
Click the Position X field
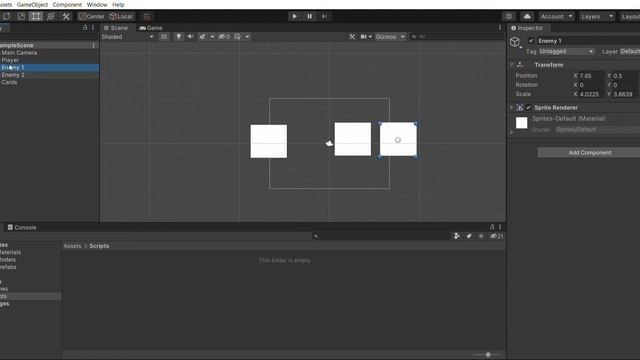click(591, 76)
